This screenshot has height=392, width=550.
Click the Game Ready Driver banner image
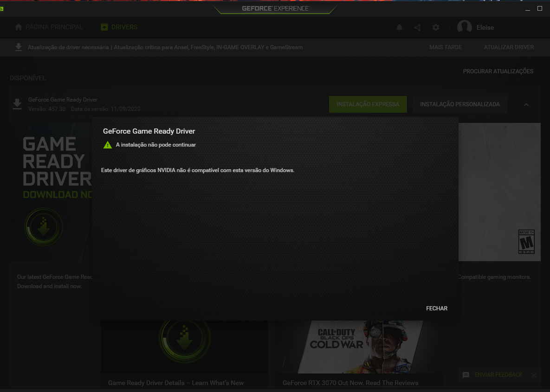(x=51, y=192)
